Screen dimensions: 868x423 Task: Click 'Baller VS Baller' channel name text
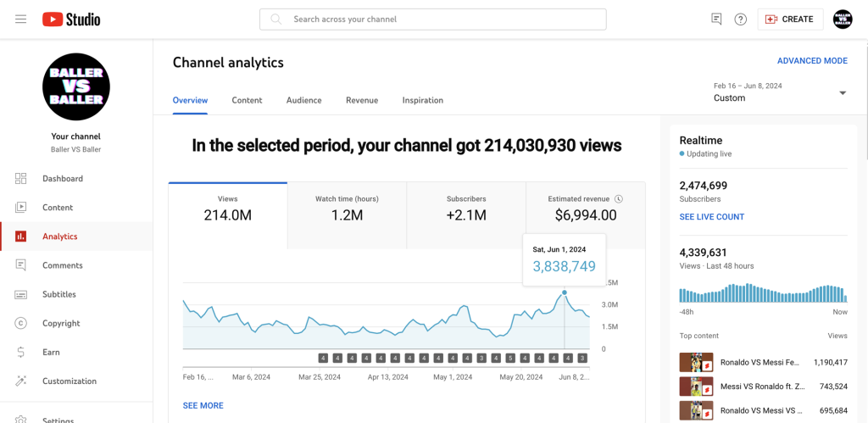pyautogui.click(x=75, y=149)
